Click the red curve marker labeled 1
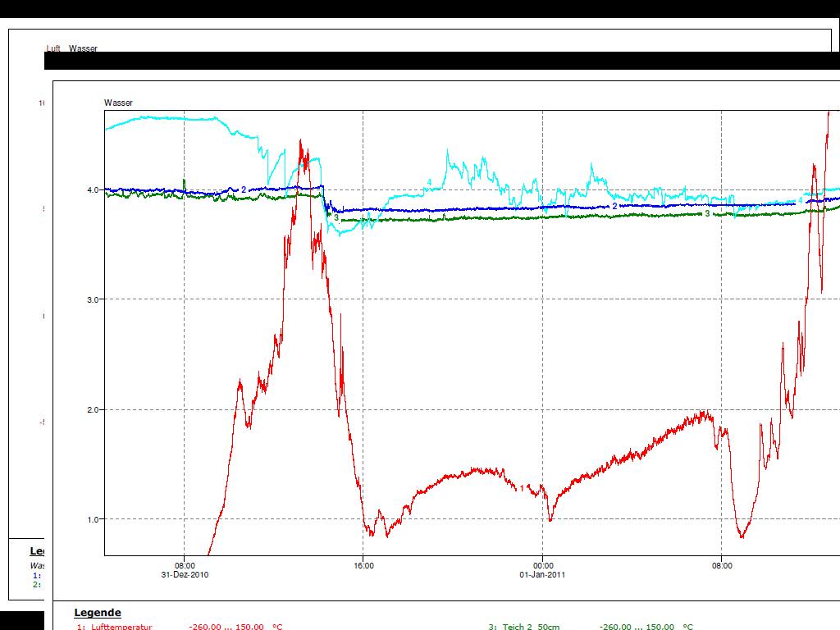 click(x=523, y=488)
